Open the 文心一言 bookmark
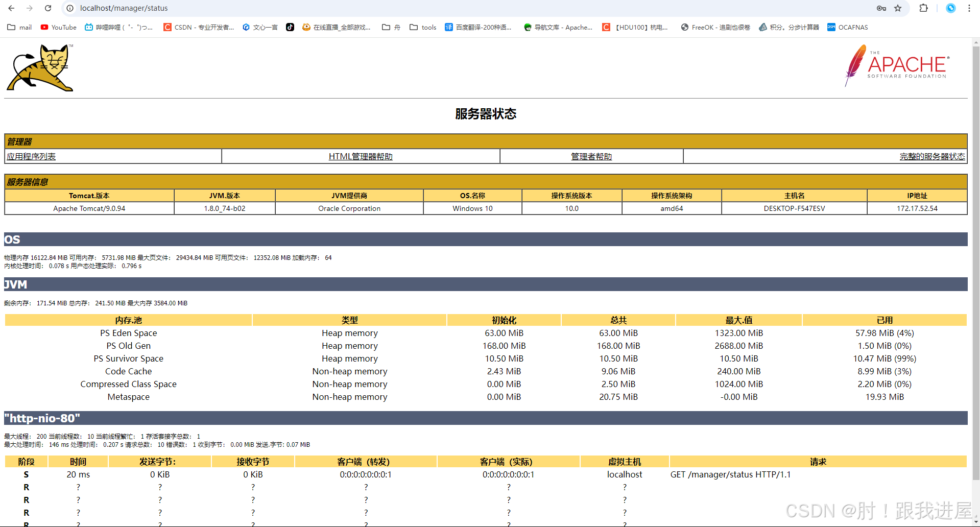 (259, 27)
